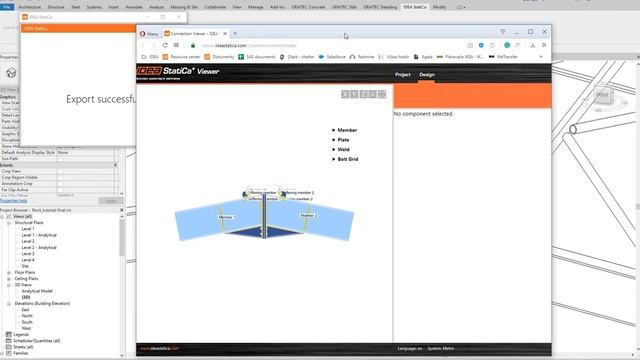Open the Easy Setup sidebar icon

[x=544, y=45]
